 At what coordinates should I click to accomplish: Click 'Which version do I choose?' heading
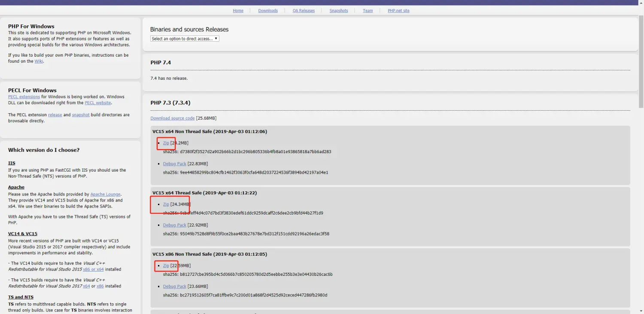(x=44, y=150)
